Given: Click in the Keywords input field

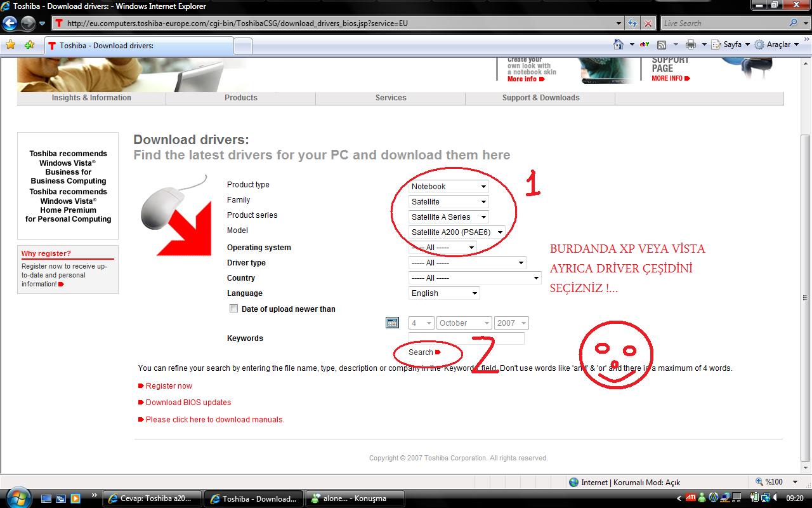Looking at the screenshot, I should tap(466, 338).
